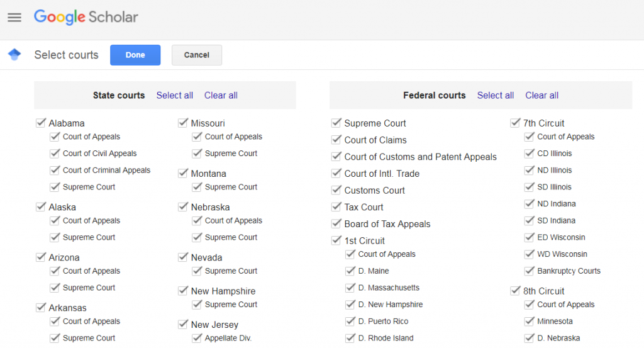
Task: Click Done to confirm court selection
Action: coord(135,55)
